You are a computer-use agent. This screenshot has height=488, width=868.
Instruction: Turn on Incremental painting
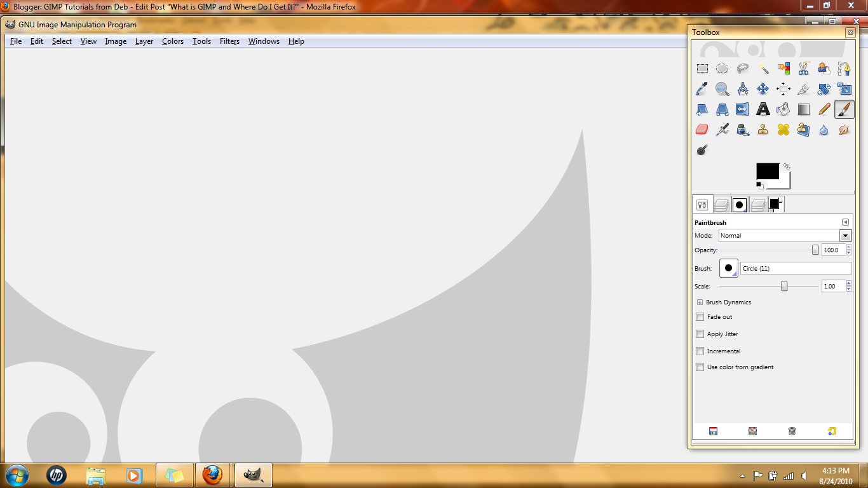pyautogui.click(x=700, y=351)
